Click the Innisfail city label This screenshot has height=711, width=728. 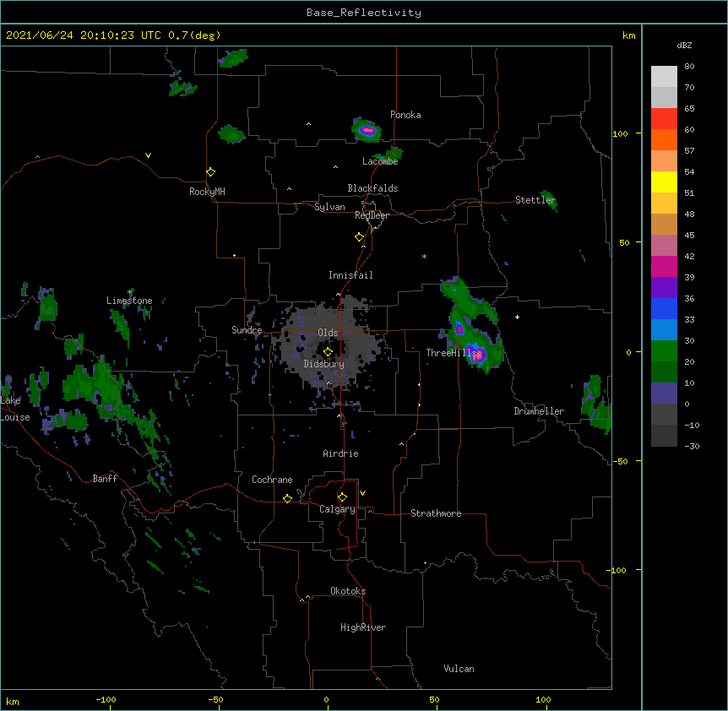coord(350,275)
